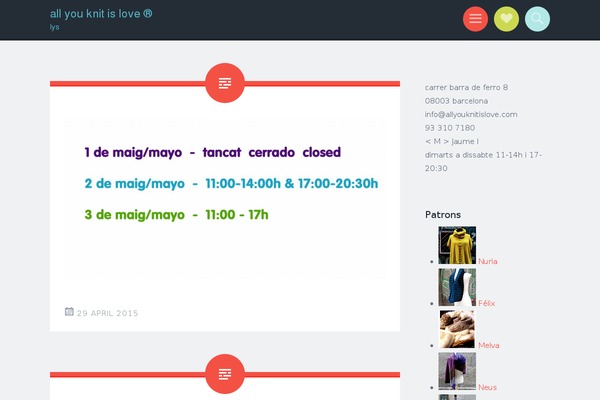Click the '2 de maig/mayo' hours line
The image size is (600, 400).
[232, 184]
